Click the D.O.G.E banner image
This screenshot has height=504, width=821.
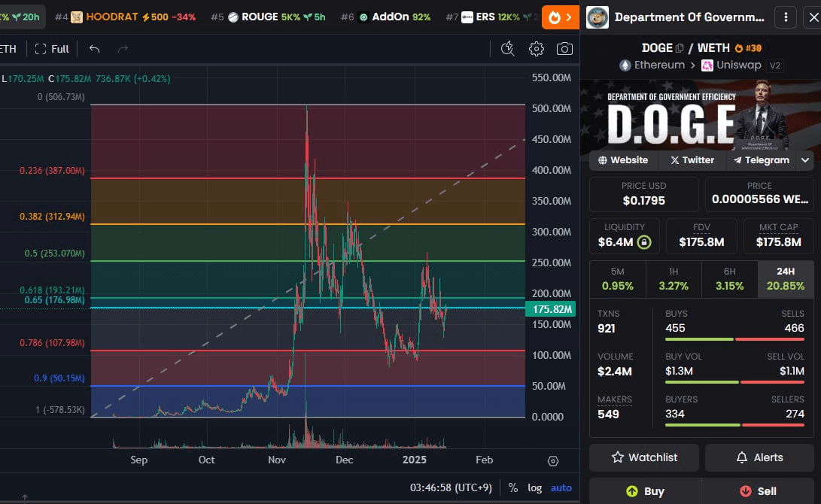point(701,115)
